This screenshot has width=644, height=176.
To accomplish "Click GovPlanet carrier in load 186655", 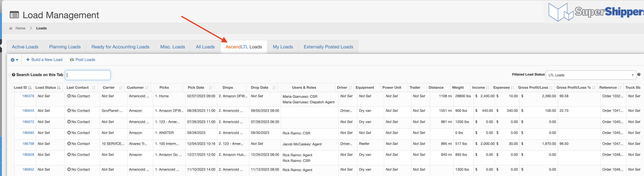I will click(x=112, y=111).
